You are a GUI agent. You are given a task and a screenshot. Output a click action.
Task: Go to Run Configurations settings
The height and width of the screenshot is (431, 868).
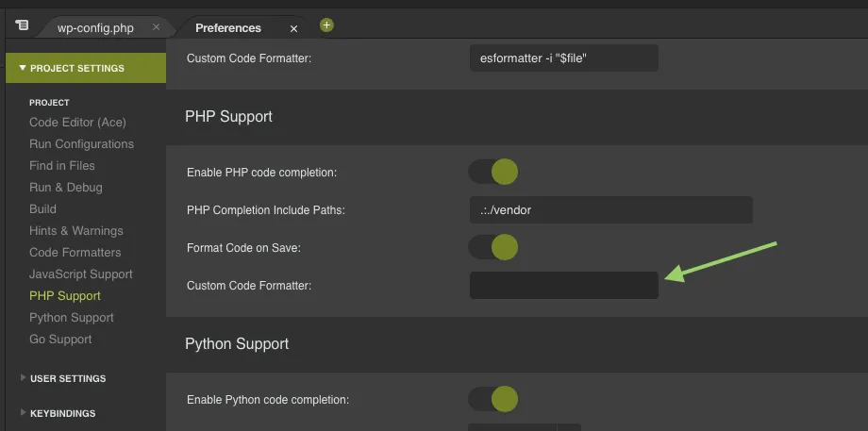point(81,143)
